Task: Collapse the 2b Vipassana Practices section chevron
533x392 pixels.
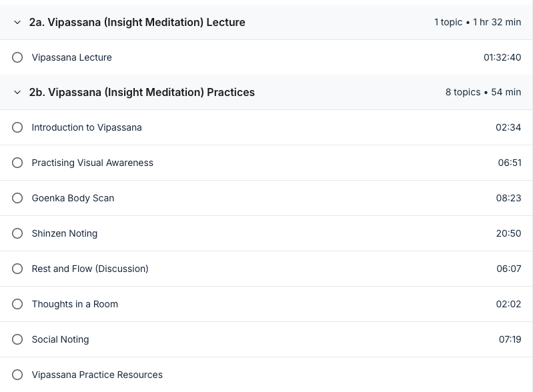Action: click(x=17, y=93)
